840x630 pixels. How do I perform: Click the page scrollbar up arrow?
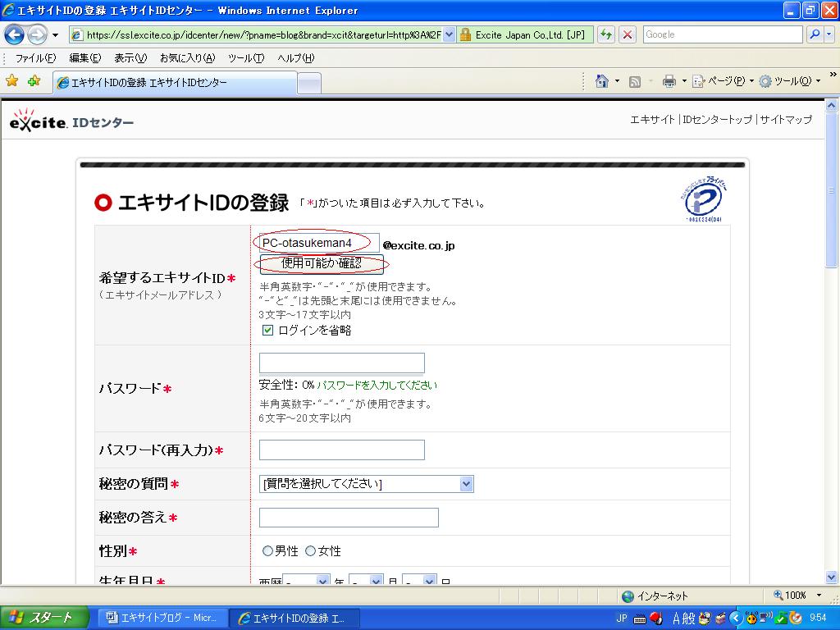point(832,106)
